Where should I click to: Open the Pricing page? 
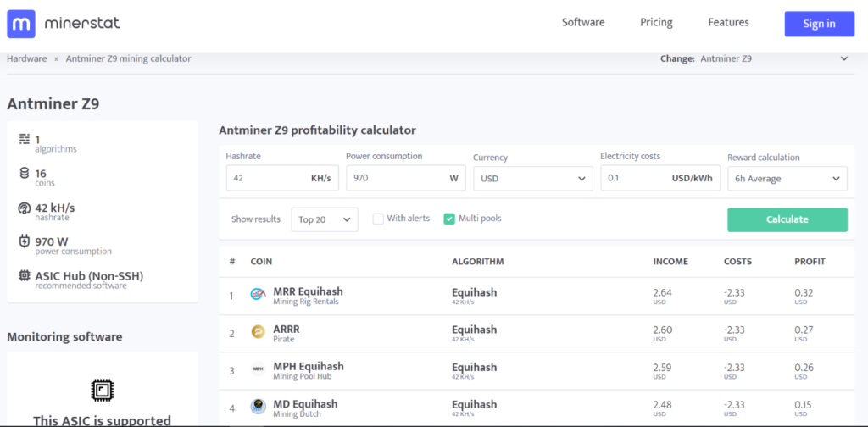point(657,23)
